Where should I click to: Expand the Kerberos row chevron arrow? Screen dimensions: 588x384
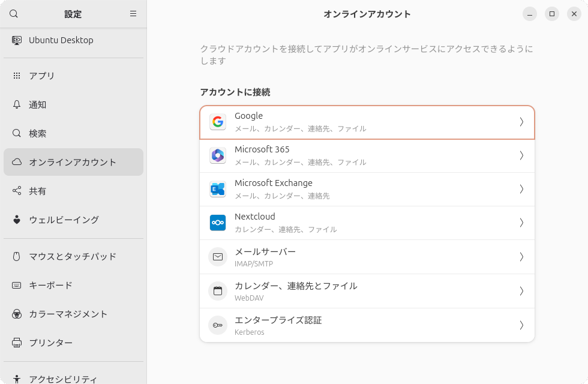click(521, 325)
